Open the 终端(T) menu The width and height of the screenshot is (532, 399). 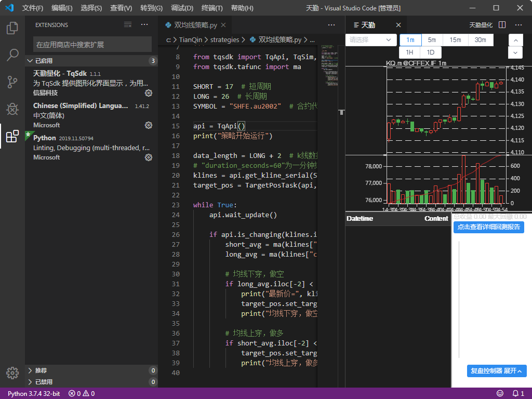tap(212, 8)
